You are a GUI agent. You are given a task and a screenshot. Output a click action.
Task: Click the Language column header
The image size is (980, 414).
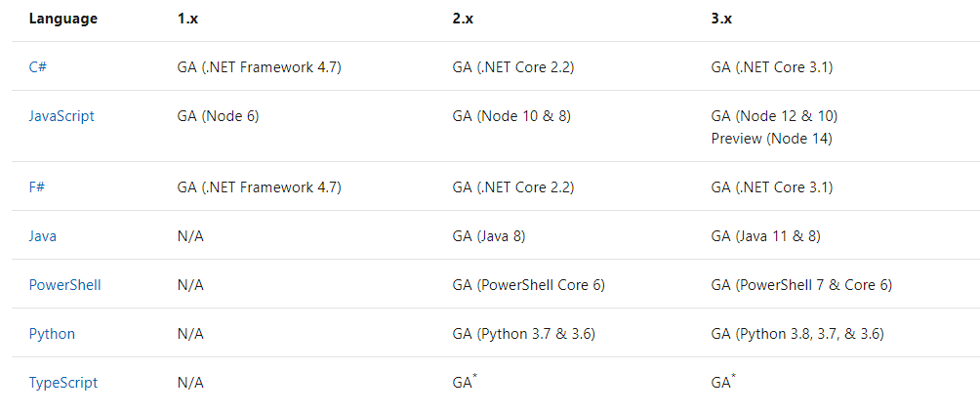63,19
